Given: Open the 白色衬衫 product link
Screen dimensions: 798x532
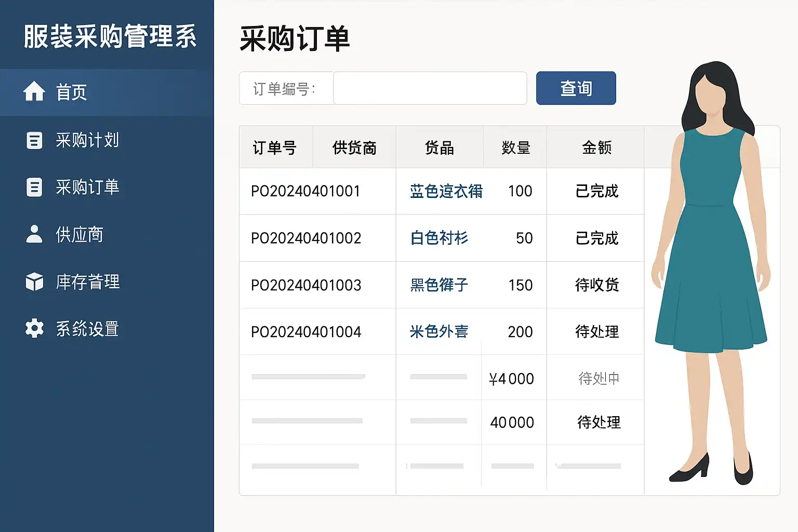Looking at the screenshot, I should tap(439, 238).
